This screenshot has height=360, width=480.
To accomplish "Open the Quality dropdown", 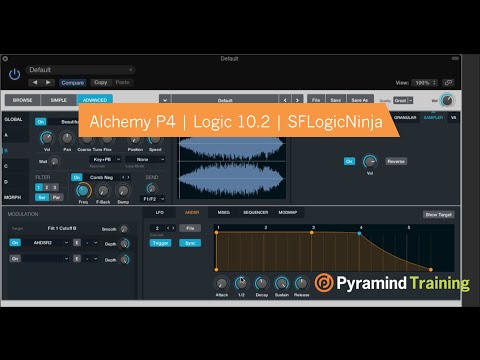I will 403,100.
